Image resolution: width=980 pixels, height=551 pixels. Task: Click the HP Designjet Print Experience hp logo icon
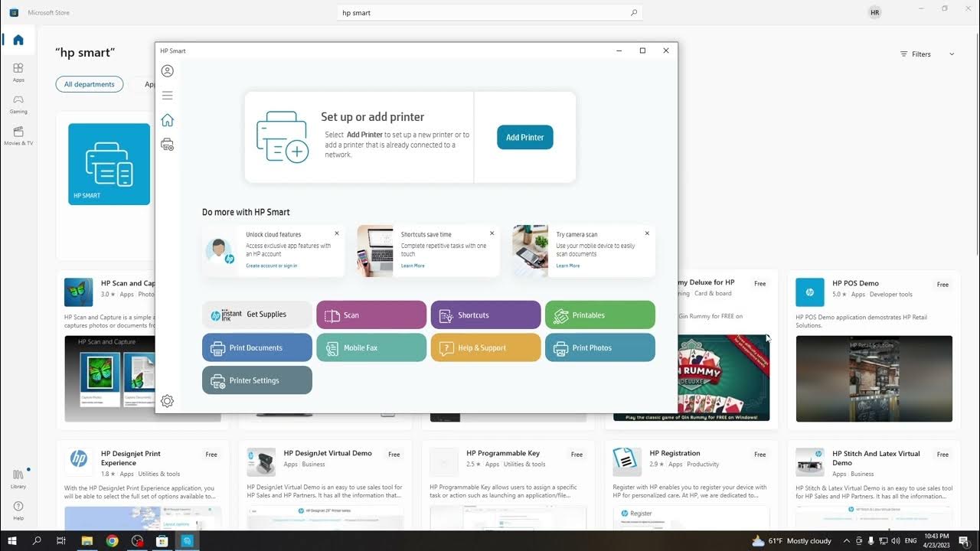pos(79,459)
